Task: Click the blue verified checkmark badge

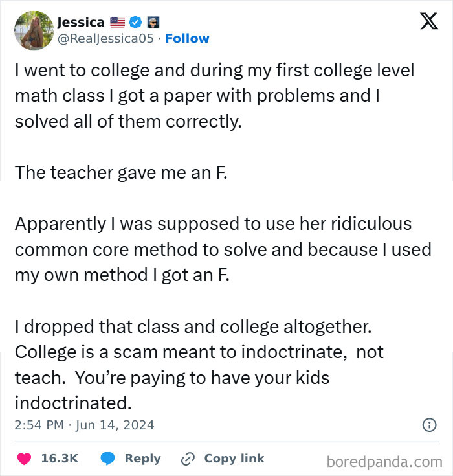Action: pyautogui.click(x=135, y=22)
